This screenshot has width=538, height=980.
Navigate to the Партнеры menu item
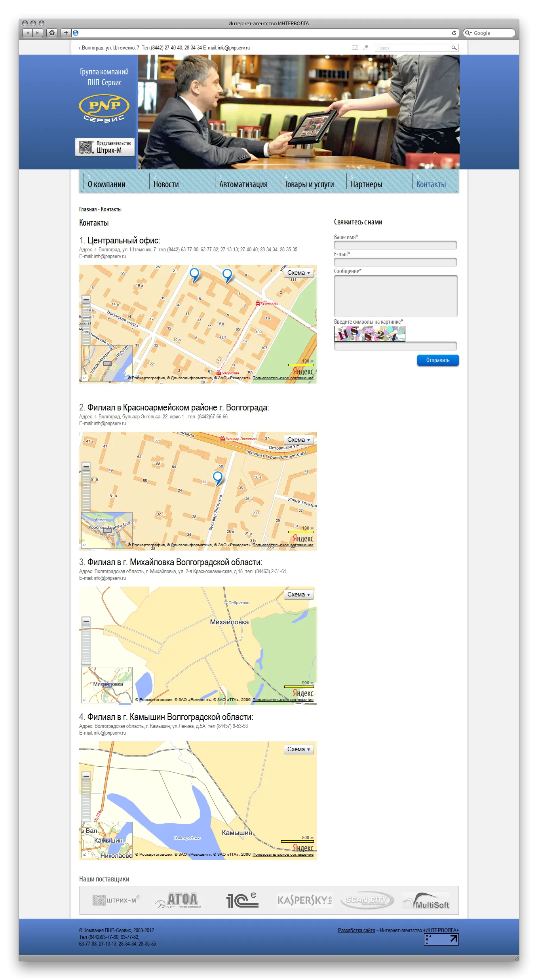click(367, 184)
